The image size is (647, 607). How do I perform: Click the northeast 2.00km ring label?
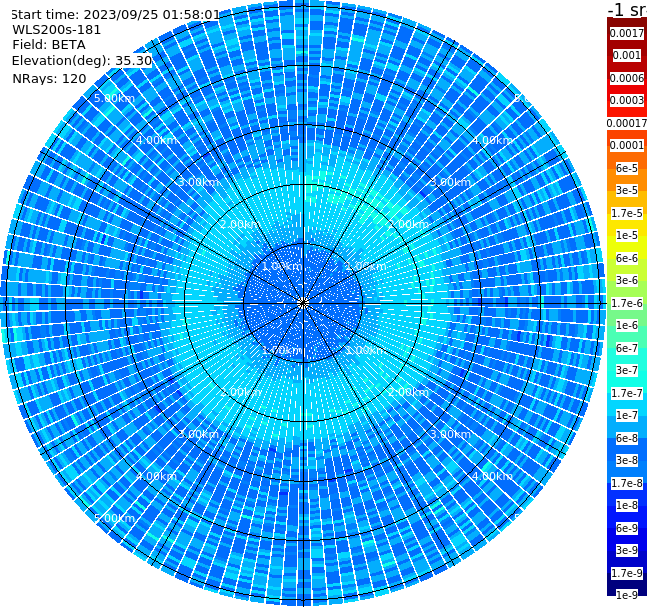click(408, 224)
